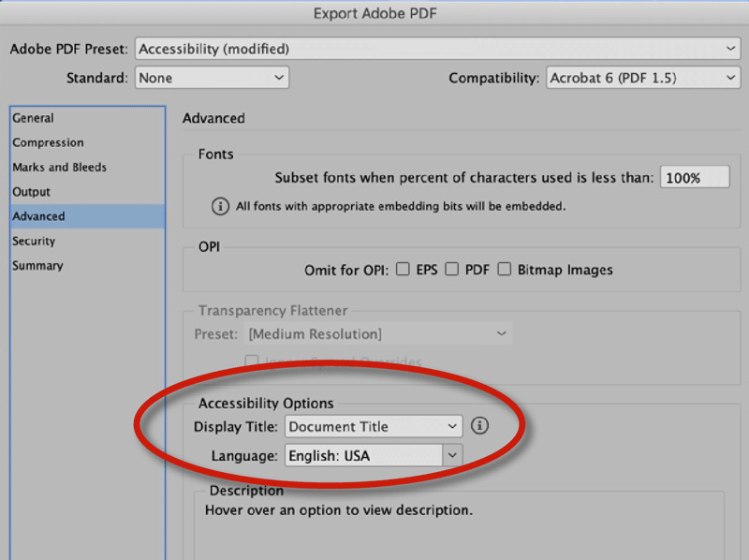Select the Advanced section in the sidebar
The height and width of the screenshot is (560, 749).
pos(38,216)
